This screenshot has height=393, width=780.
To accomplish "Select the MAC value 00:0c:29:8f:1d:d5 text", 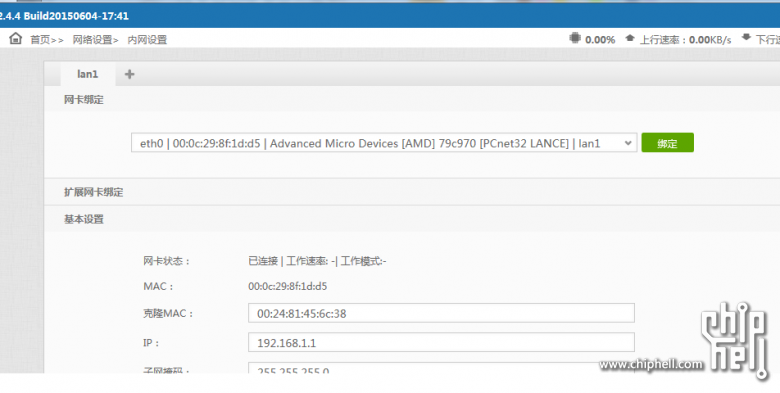I will (288, 287).
